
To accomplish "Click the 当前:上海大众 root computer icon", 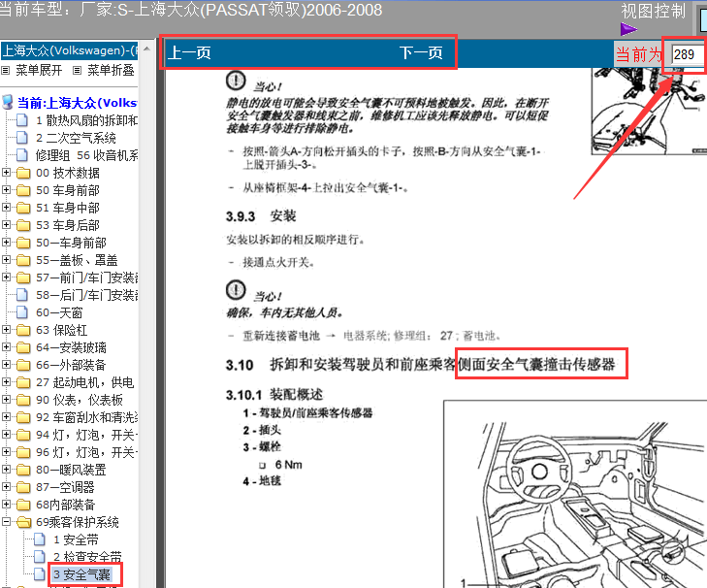I will (8, 102).
